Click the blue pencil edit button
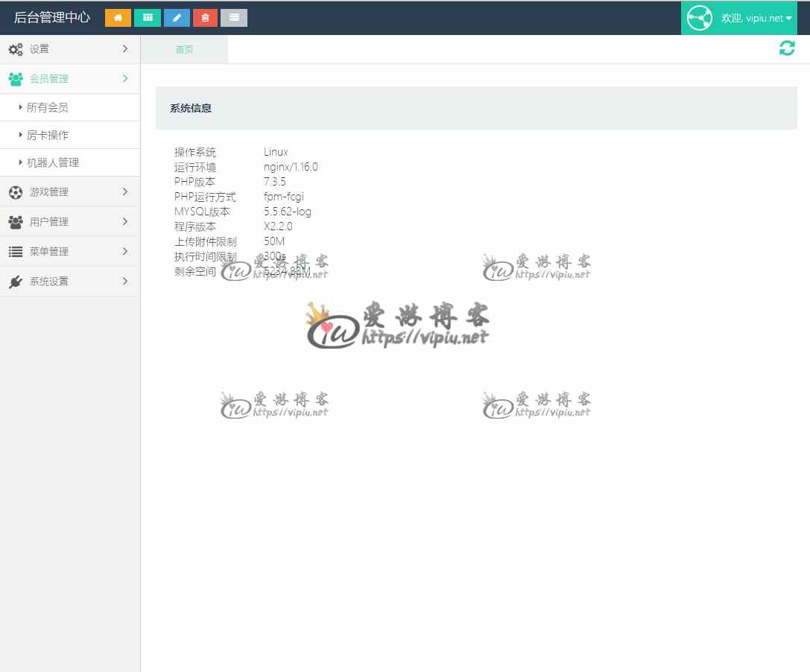 (x=177, y=18)
